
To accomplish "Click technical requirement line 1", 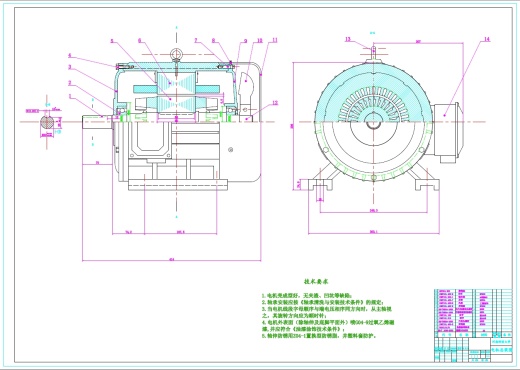I will 306,295.
